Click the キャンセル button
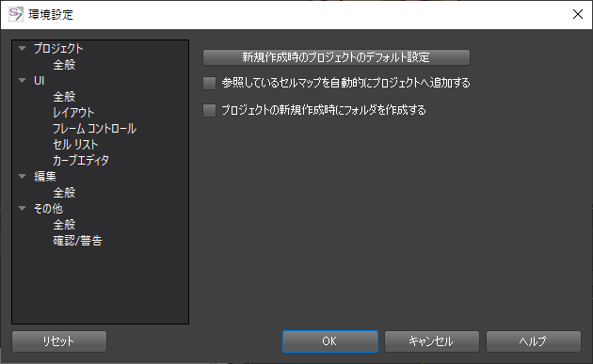 click(x=431, y=341)
